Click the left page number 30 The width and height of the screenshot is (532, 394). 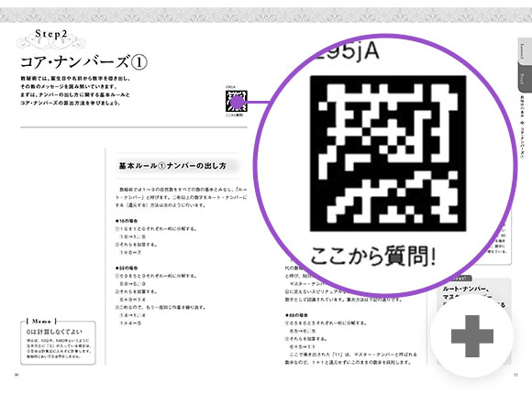pyautogui.click(x=17, y=375)
